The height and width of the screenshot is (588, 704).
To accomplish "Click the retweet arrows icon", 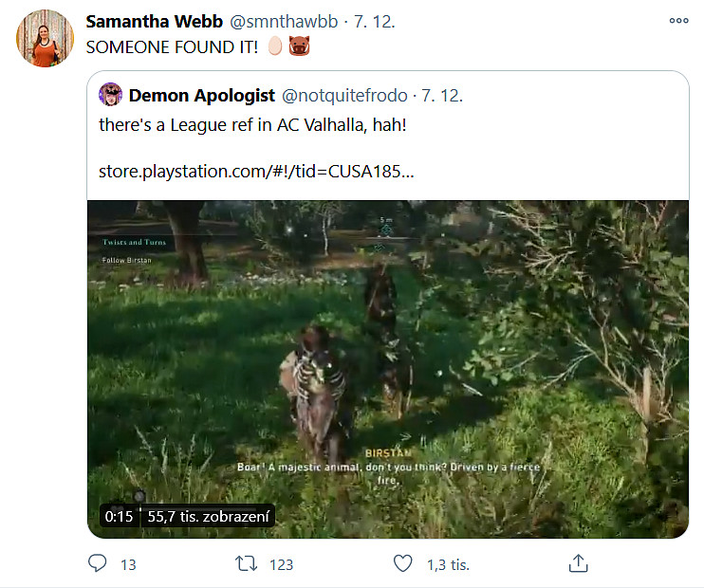I will (247, 563).
